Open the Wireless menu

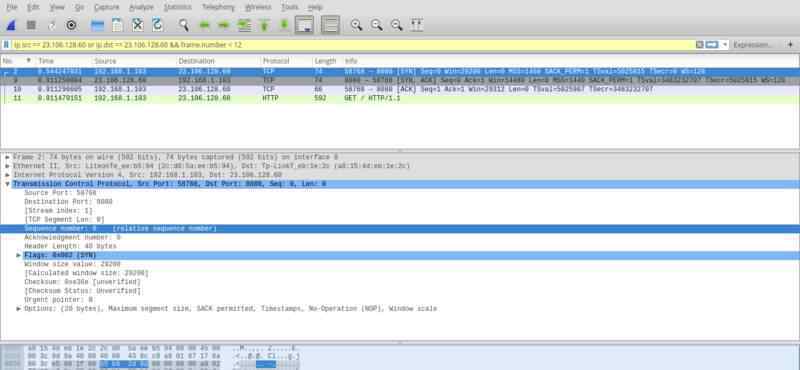tap(258, 7)
